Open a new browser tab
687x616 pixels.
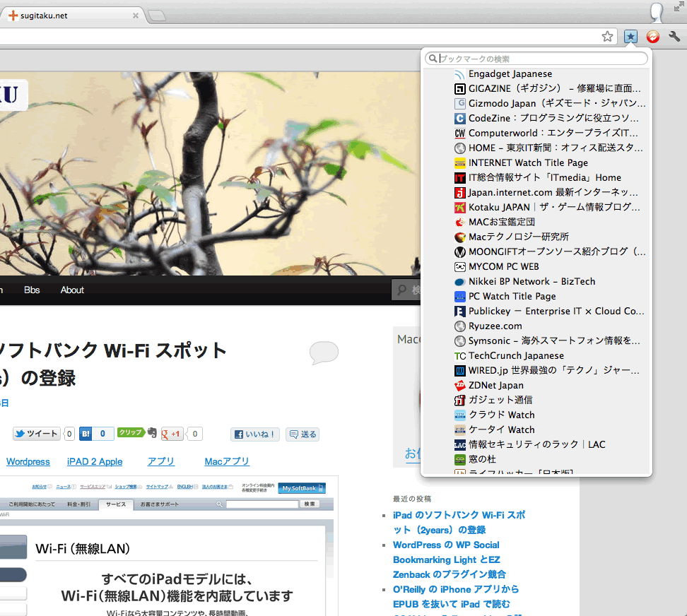157,16
